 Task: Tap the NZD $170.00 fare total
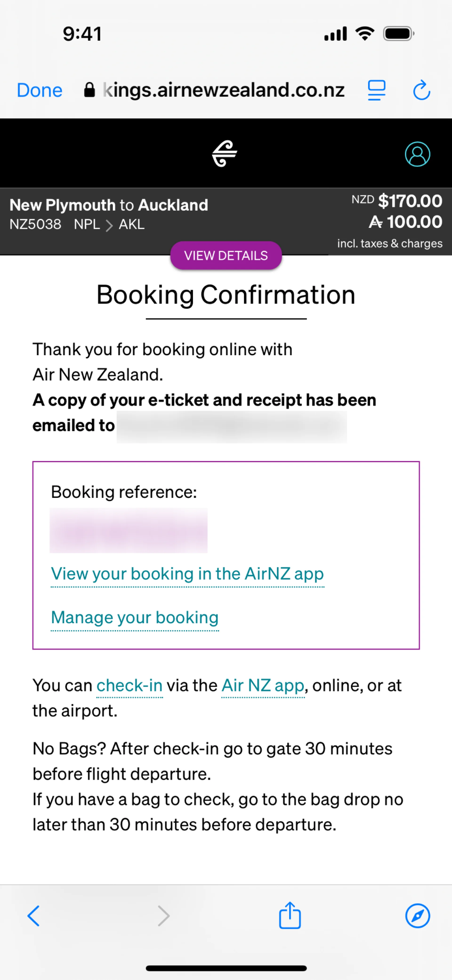coord(409,201)
